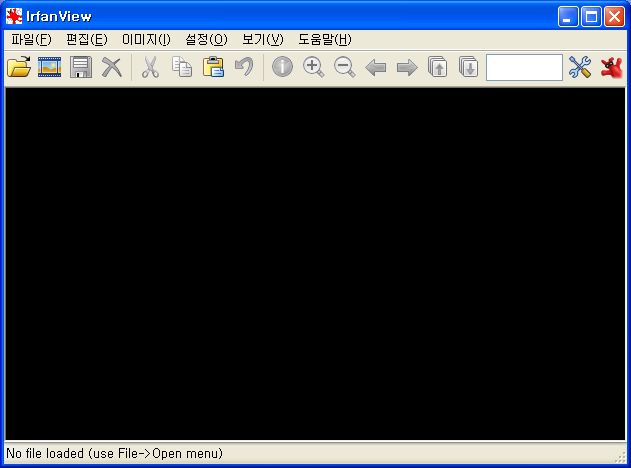The height and width of the screenshot is (468, 631).
Task: Go to next file right arrow
Action: [407, 67]
